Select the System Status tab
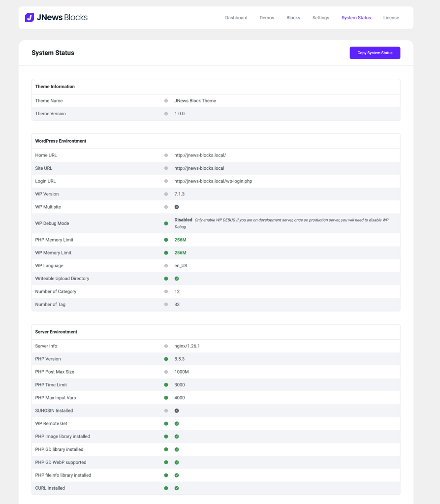440x504 pixels. tap(356, 18)
